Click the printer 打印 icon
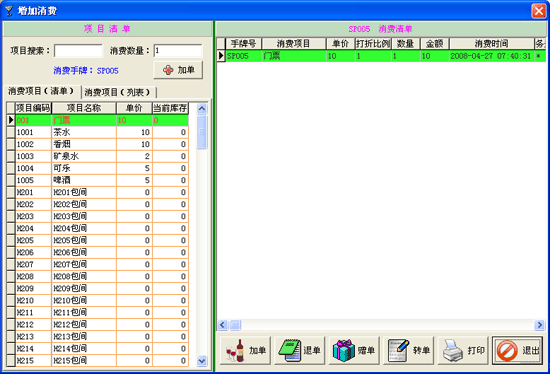The width and height of the screenshot is (550, 374). point(453,350)
